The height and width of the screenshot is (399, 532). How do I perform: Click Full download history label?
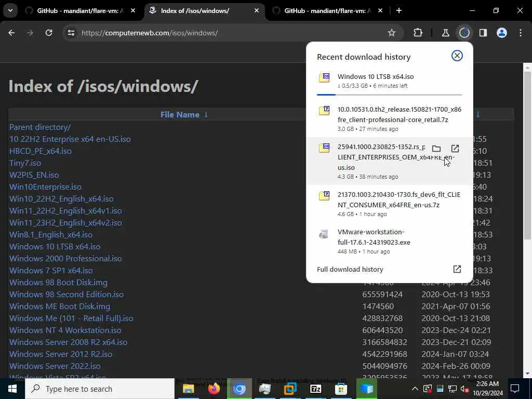point(350,270)
